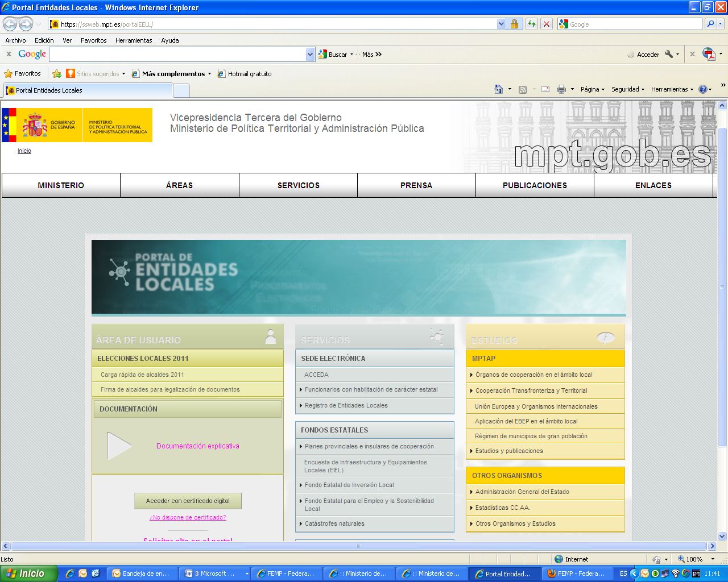728x582 pixels.
Task: Click the search magnifier icon
Action: pos(710,24)
